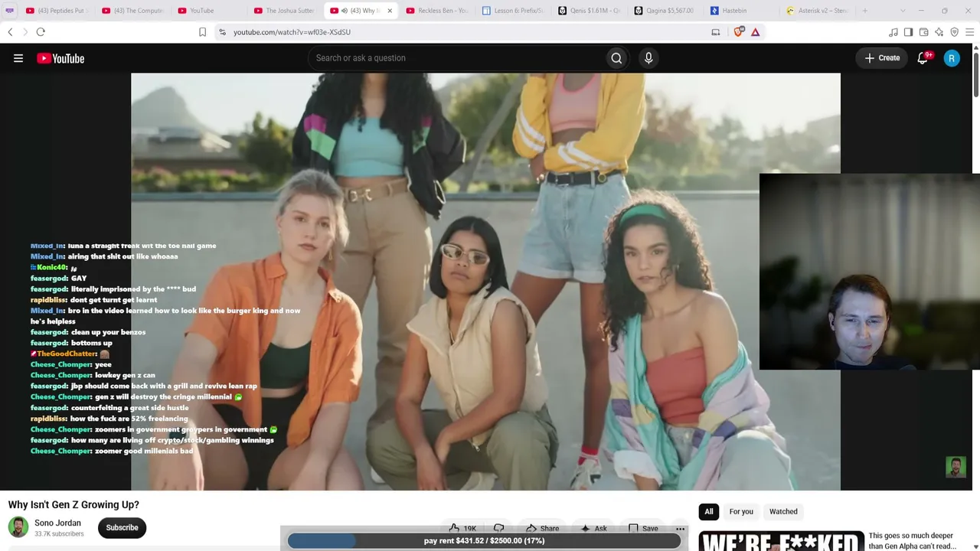Switch to the 'Hastebin' tab
Screen dimensions: 980x551
coord(740,11)
